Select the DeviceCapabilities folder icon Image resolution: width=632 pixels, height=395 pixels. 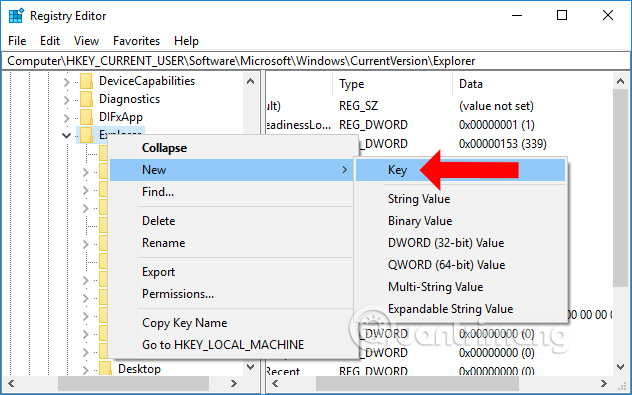click(x=87, y=81)
